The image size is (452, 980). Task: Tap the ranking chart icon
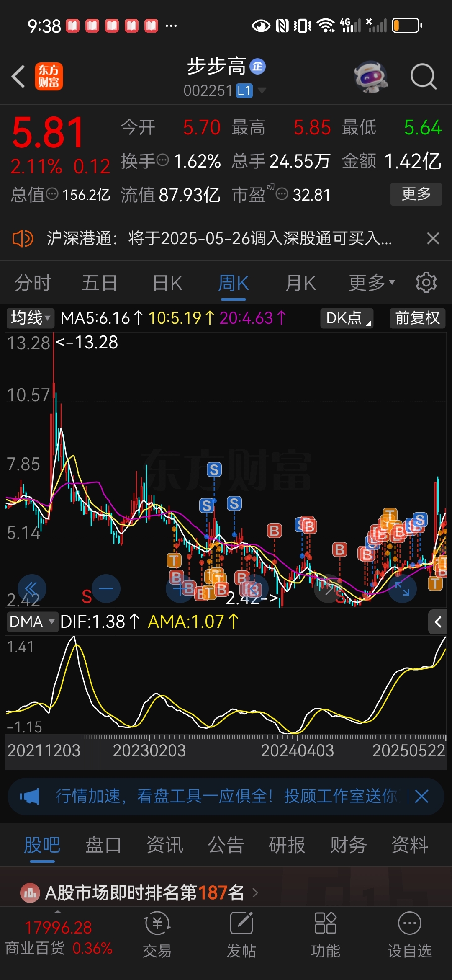click(30, 893)
